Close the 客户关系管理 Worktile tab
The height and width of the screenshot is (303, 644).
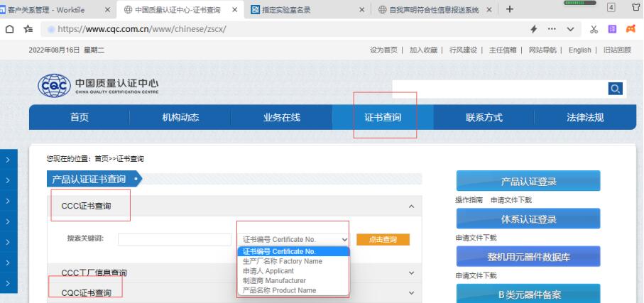pos(107,9)
